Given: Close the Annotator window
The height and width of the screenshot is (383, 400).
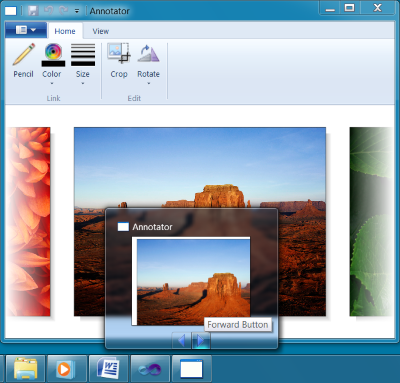Looking at the screenshot, I should point(377,8).
